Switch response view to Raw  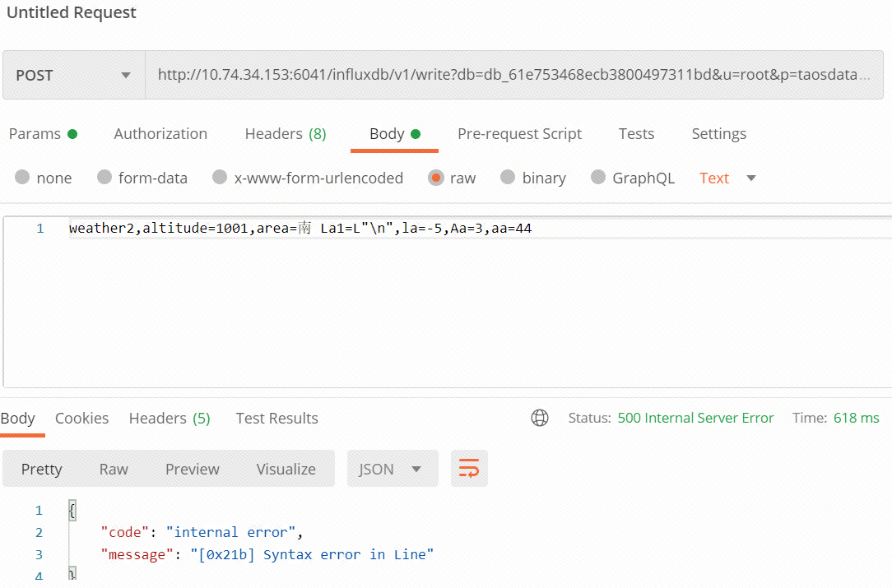coord(113,468)
